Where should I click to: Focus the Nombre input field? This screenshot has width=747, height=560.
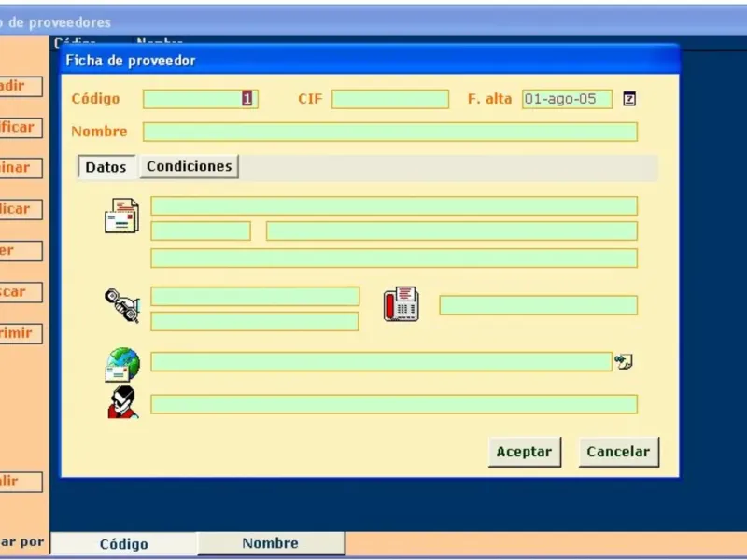390,132
